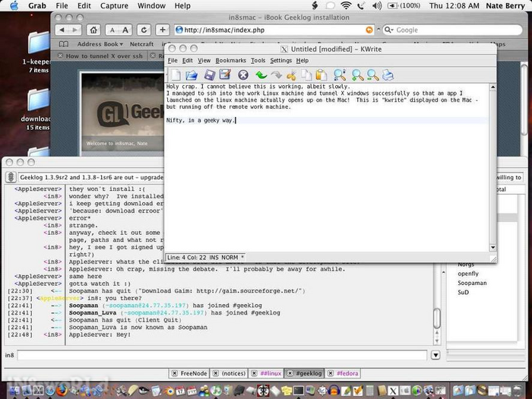Click the Wi-Fi status icon in menu bar
This screenshot has width=532, height=399.
(346, 6)
